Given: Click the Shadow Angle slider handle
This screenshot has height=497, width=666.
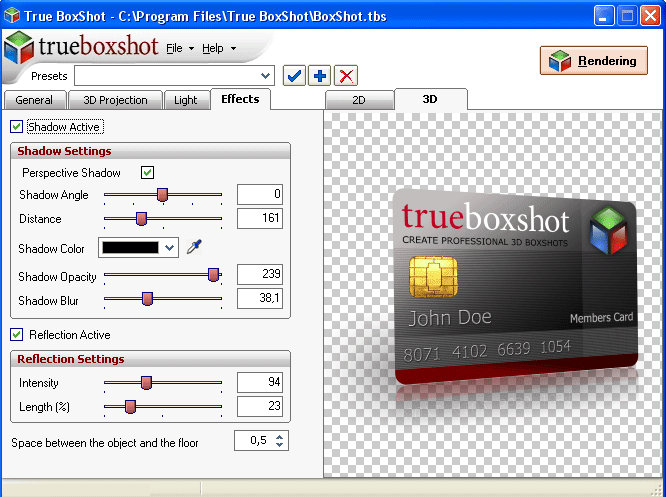Looking at the screenshot, I should coord(162,195).
